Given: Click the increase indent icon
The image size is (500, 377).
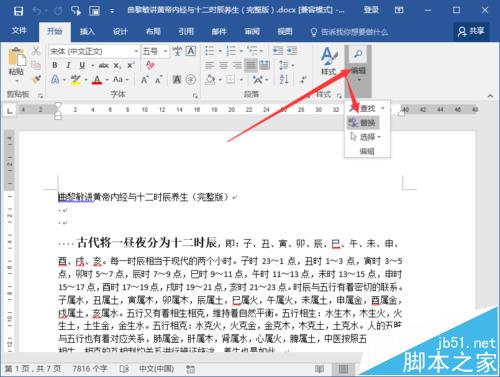Looking at the screenshot, I should pyautogui.click(x=292, y=51).
